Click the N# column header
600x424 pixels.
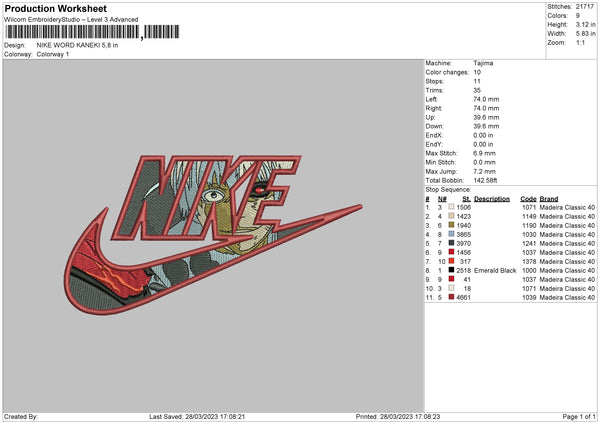pyautogui.click(x=442, y=199)
